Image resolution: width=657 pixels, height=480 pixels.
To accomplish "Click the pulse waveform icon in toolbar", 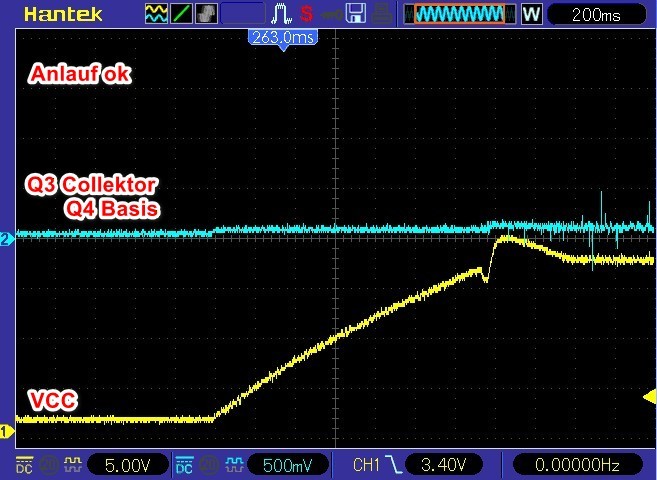I will pos(280,14).
